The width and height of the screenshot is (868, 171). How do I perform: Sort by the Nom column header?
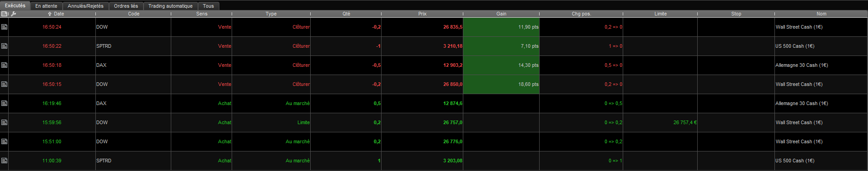[x=821, y=14]
